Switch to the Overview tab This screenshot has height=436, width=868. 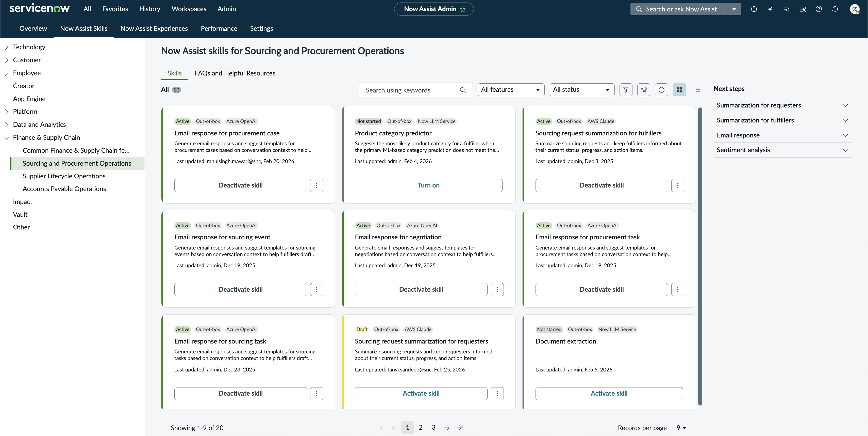click(33, 29)
